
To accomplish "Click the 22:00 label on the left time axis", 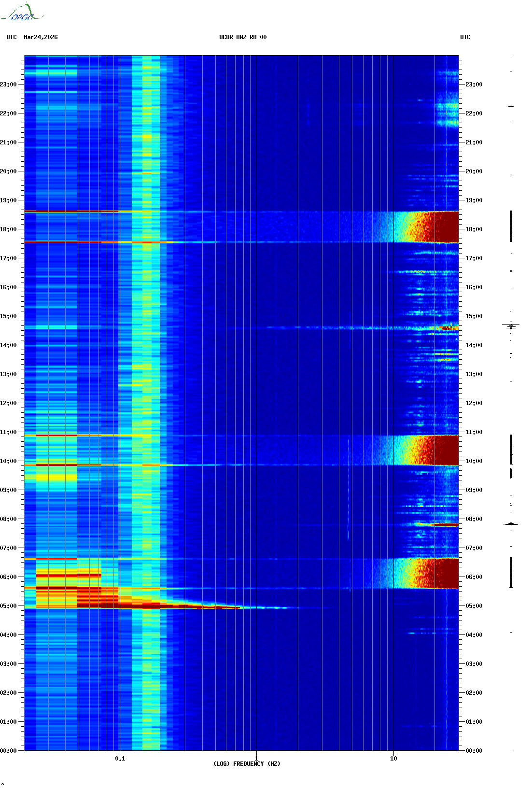I will click(8, 113).
